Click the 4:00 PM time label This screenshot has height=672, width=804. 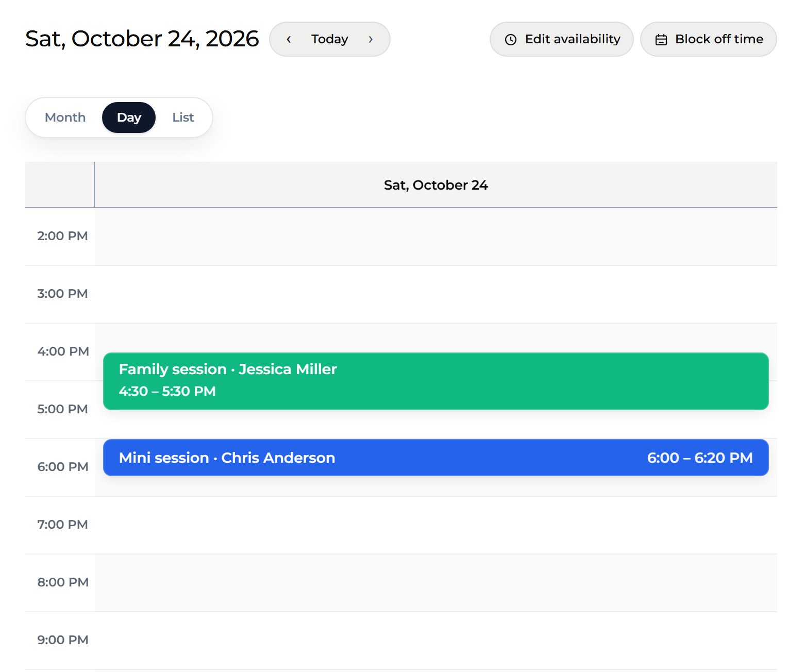coord(63,351)
